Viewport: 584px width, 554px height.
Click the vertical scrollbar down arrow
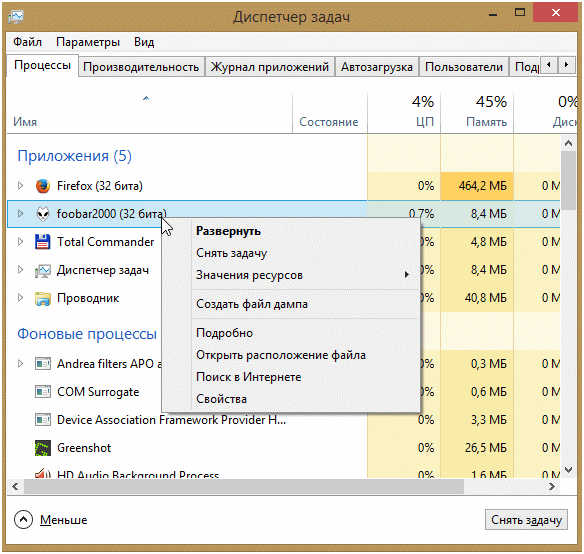tap(568, 470)
